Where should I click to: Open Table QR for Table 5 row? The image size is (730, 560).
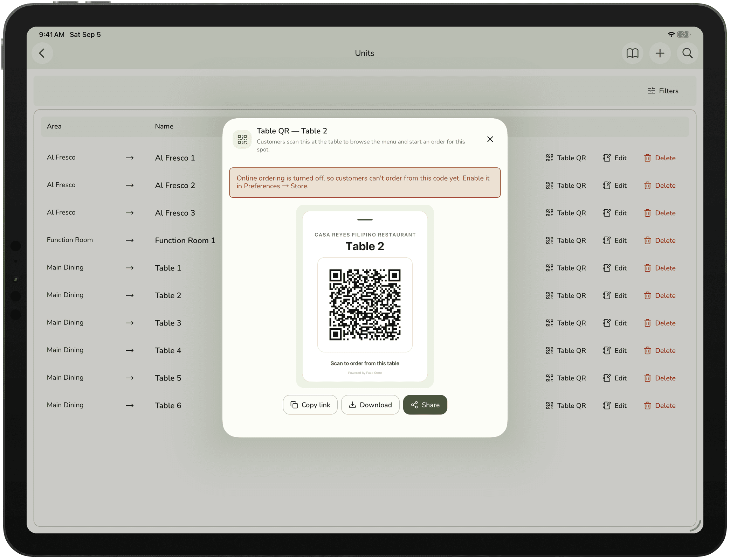[566, 378]
